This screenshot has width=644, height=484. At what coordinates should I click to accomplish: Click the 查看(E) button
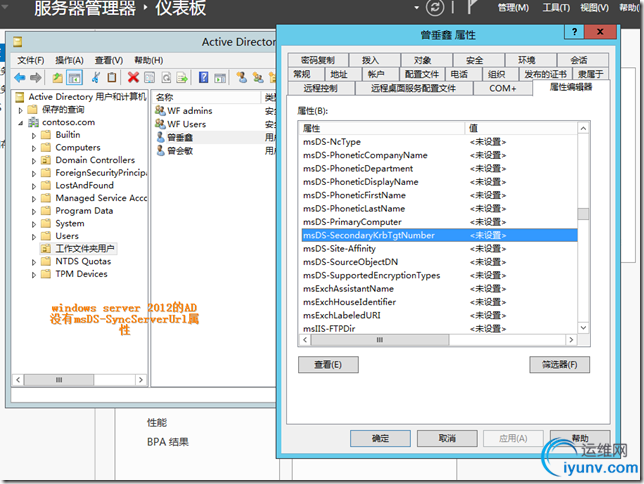click(x=328, y=364)
